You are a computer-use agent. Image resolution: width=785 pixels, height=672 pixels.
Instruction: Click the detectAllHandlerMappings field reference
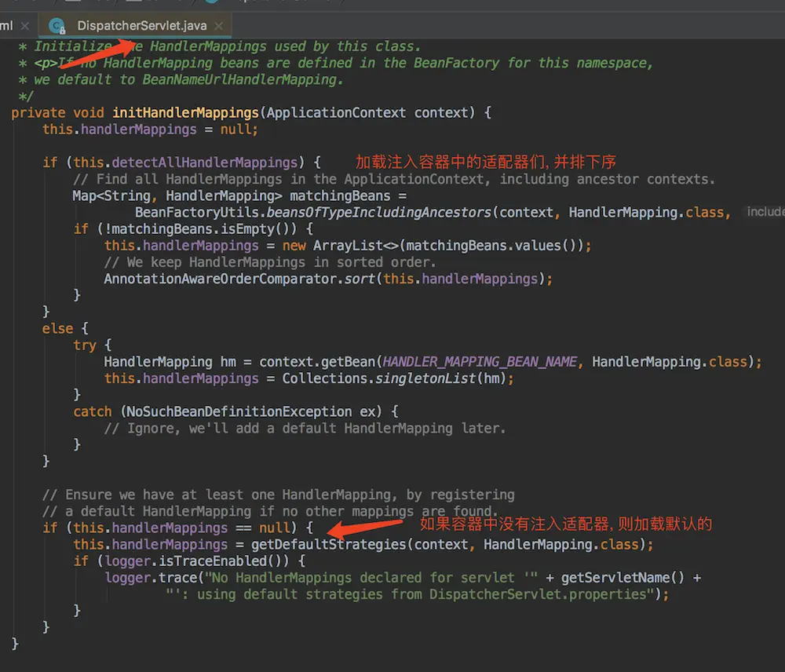[205, 163]
